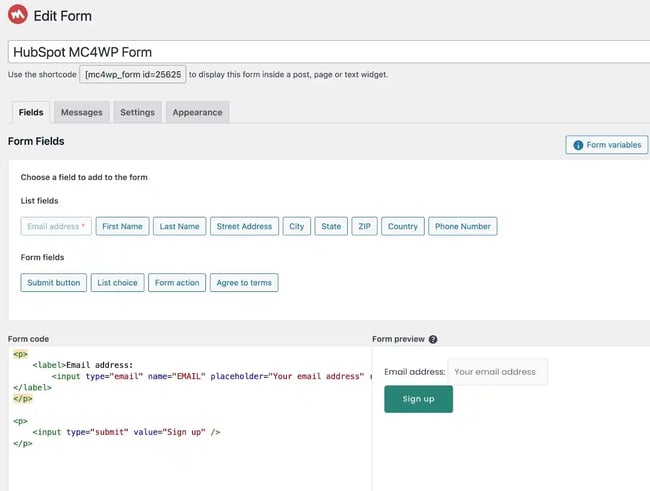Screen dimensions: 650x491
Task: Click the Email address list field button
Action: click(x=56, y=226)
